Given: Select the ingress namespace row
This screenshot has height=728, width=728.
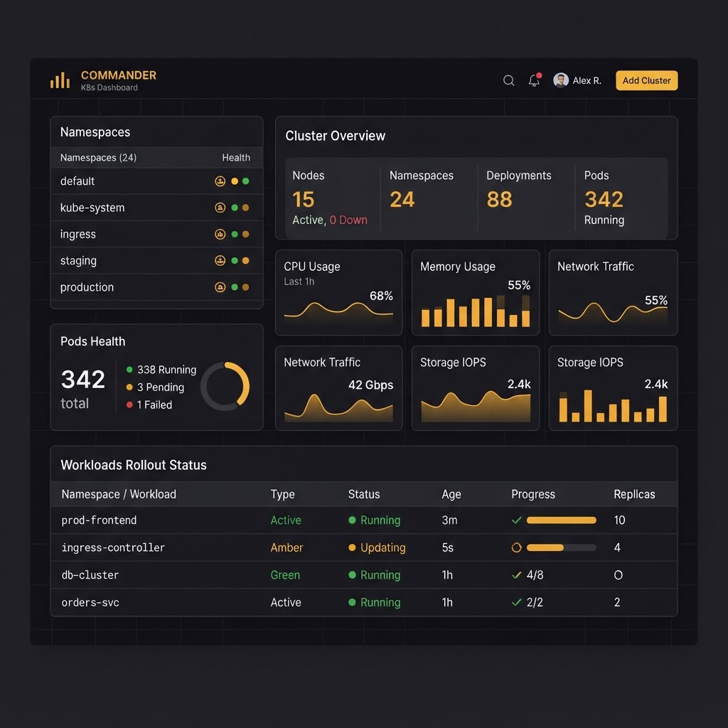Looking at the screenshot, I should coord(156,234).
